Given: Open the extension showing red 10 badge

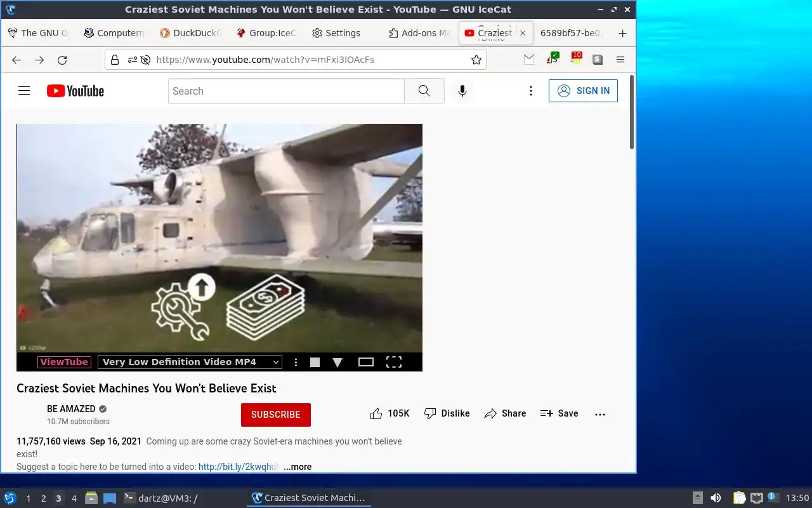Looking at the screenshot, I should pyautogui.click(x=575, y=59).
